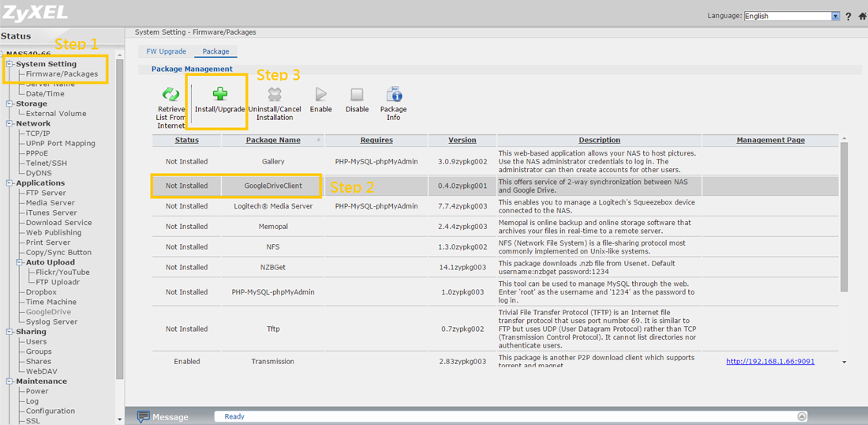Open DyDNS settings
Viewport: 868px width, 425px height.
point(38,173)
